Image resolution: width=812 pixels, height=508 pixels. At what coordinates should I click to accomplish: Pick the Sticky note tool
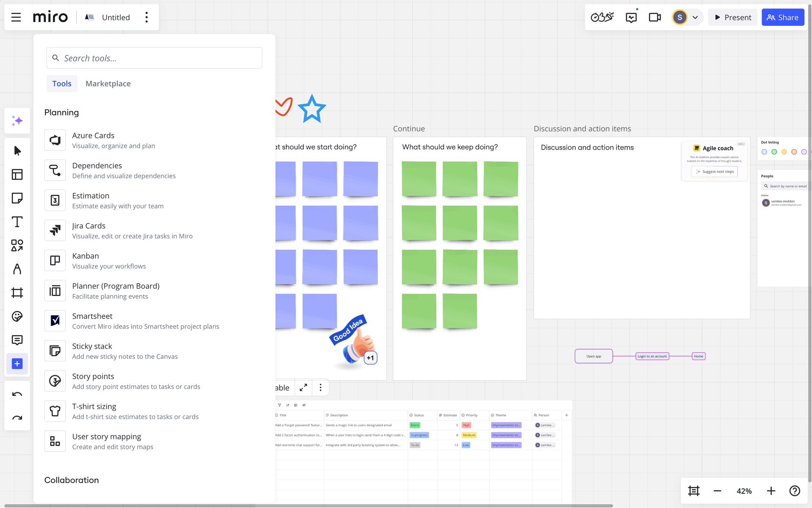pyautogui.click(x=17, y=198)
